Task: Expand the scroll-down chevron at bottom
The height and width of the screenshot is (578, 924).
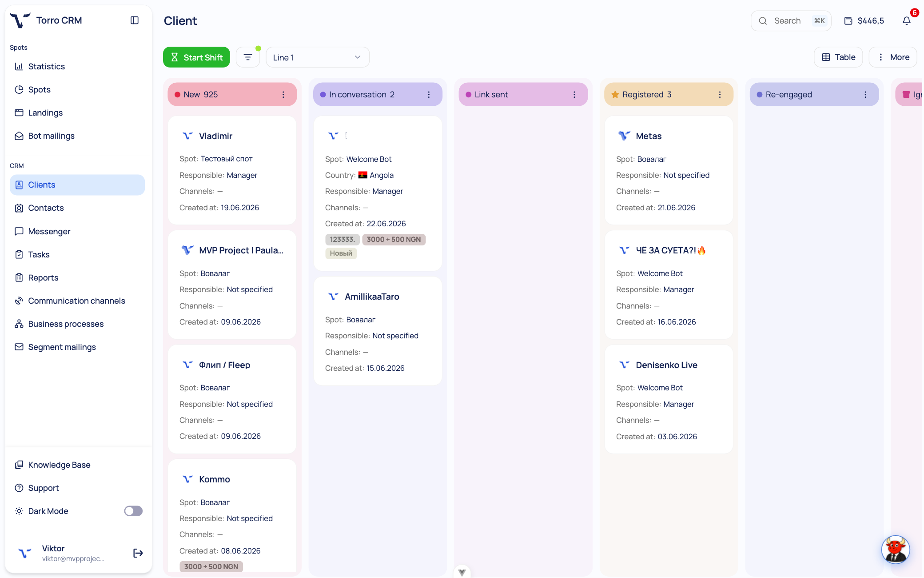Action: click(462, 572)
